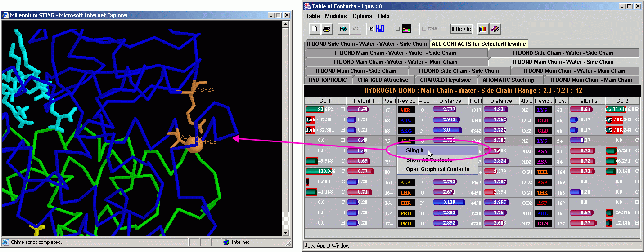Uncheck the H2O water checkbox

(371, 29)
